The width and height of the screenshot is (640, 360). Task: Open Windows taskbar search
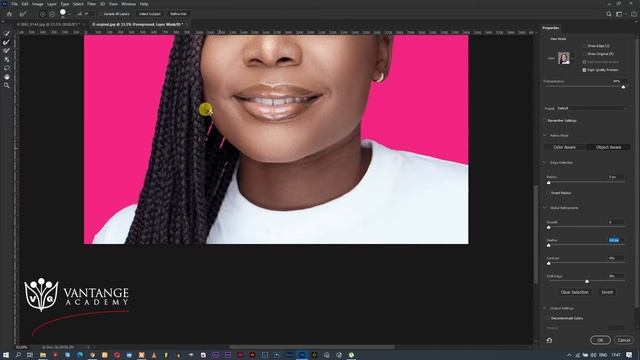pyautogui.click(x=18, y=355)
